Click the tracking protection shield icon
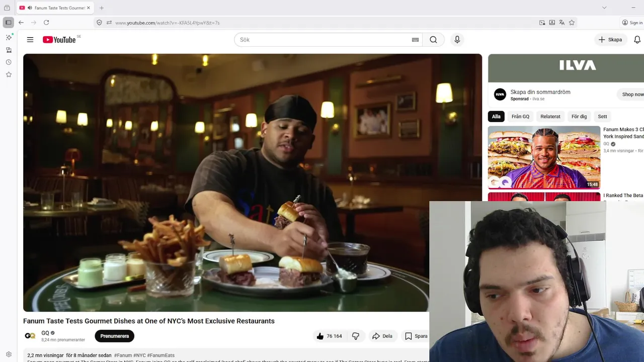The image size is (644, 362). (x=99, y=23)
